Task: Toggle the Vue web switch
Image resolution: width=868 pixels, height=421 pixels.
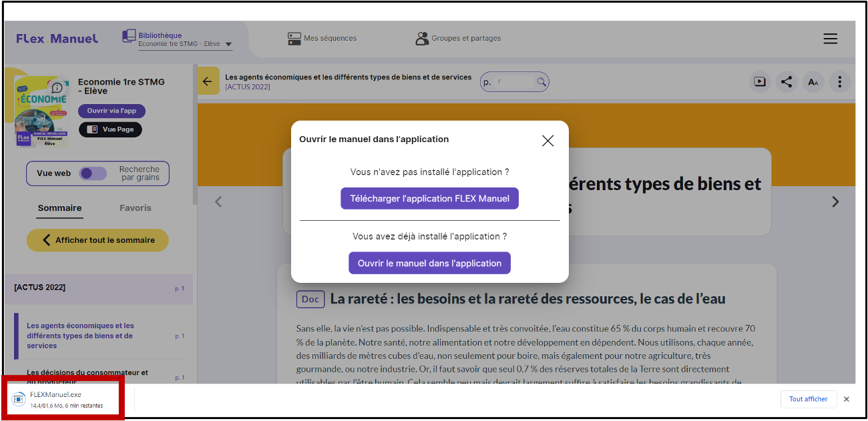Action: (x=93, y=173)
